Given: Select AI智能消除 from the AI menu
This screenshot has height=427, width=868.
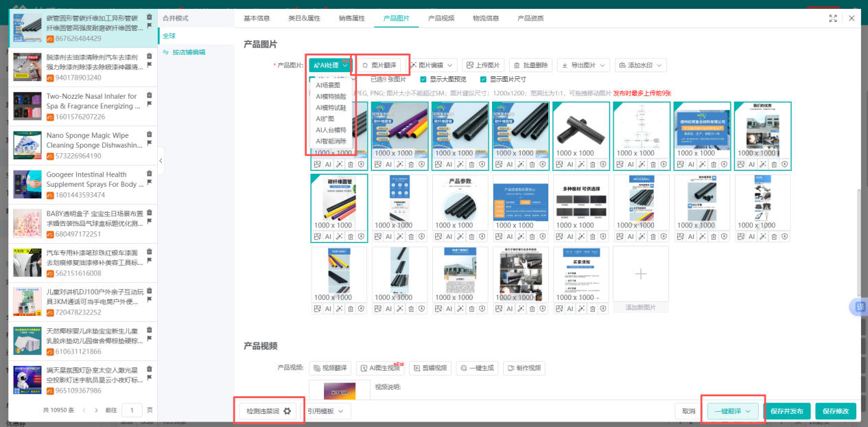Looking at the screenshot, I should click(331, 141).
